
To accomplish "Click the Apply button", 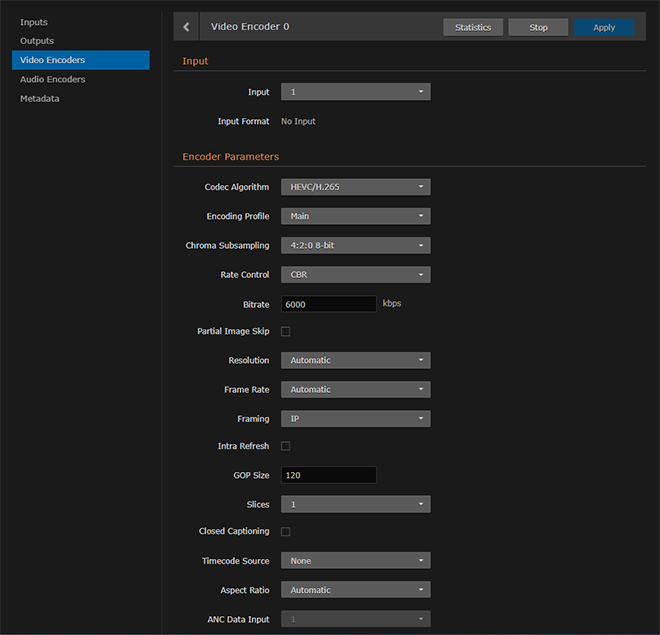I will pyautogui.click(x=604, y=27).
